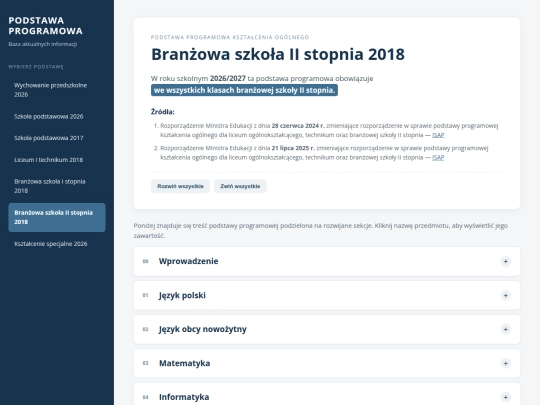This screenshot has height=405, width=540.
Task: Select Branżowa szkoła I stopnia 2018
Action: click(57, 186)
